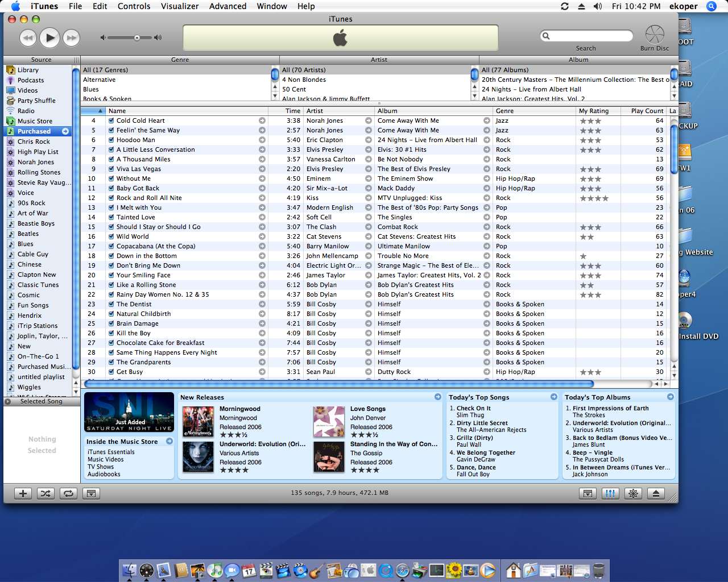Open iTunes Essentials link
The width and height of the screenshot is (728, 582).
[111, 452]
